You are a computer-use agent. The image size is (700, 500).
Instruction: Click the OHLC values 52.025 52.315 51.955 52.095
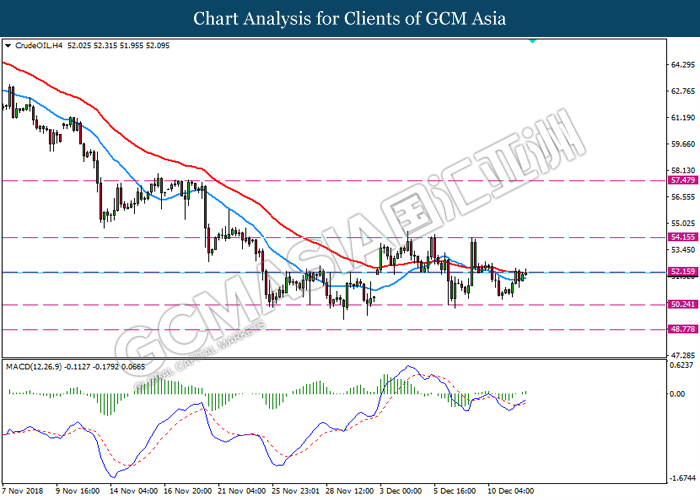coord(118,46)
